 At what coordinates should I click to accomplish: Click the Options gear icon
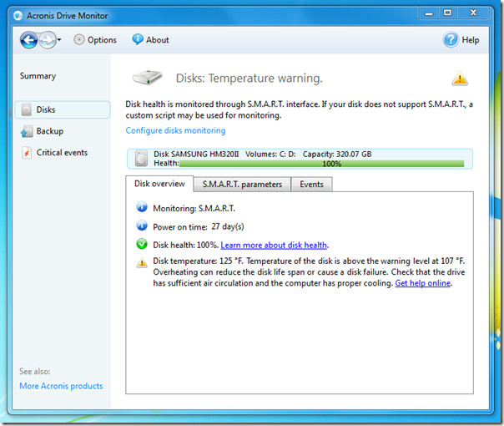click(79, 39)
